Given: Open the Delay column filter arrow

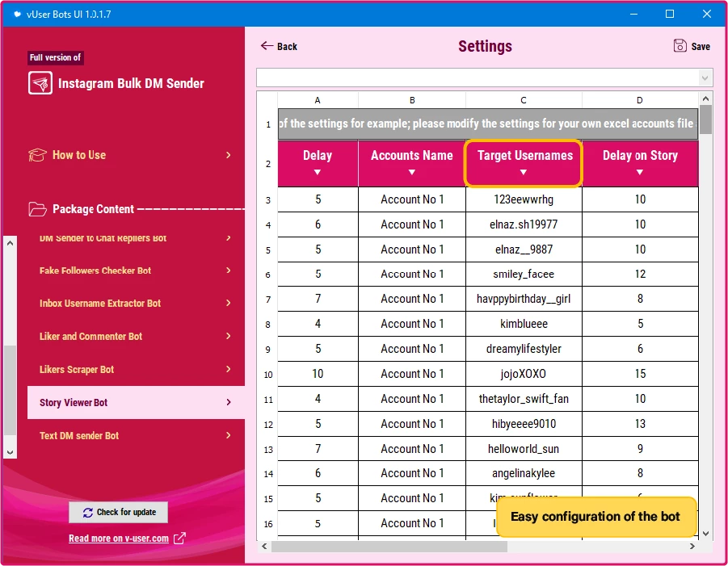Looking at the screenshot, I should (317, 172).
